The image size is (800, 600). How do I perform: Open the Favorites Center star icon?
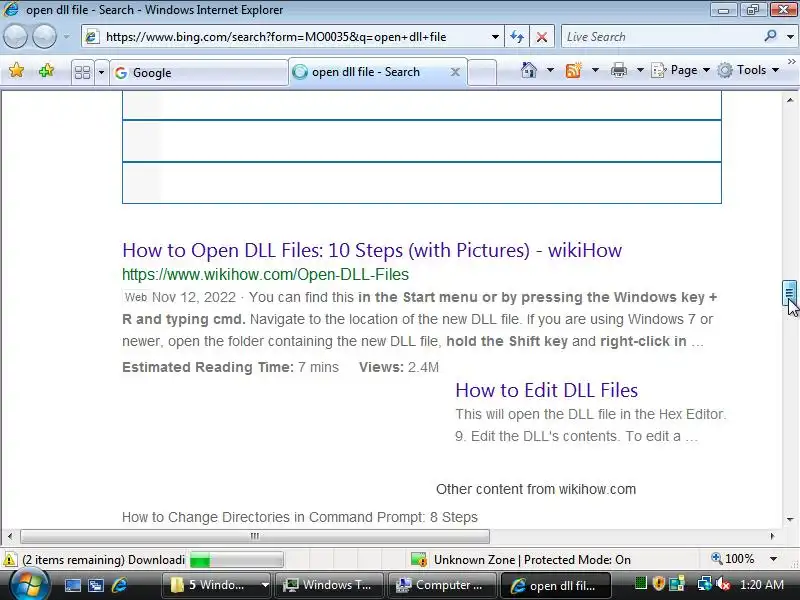pos(16,70)
